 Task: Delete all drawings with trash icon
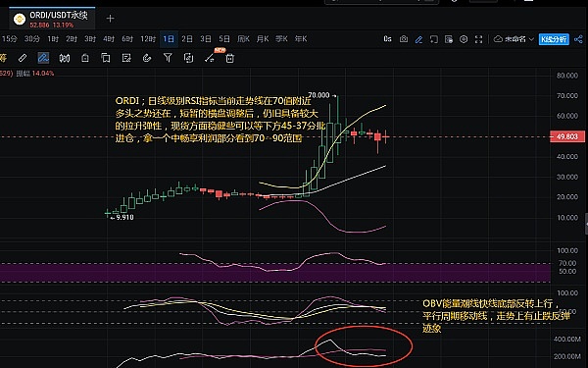[230, 58]
